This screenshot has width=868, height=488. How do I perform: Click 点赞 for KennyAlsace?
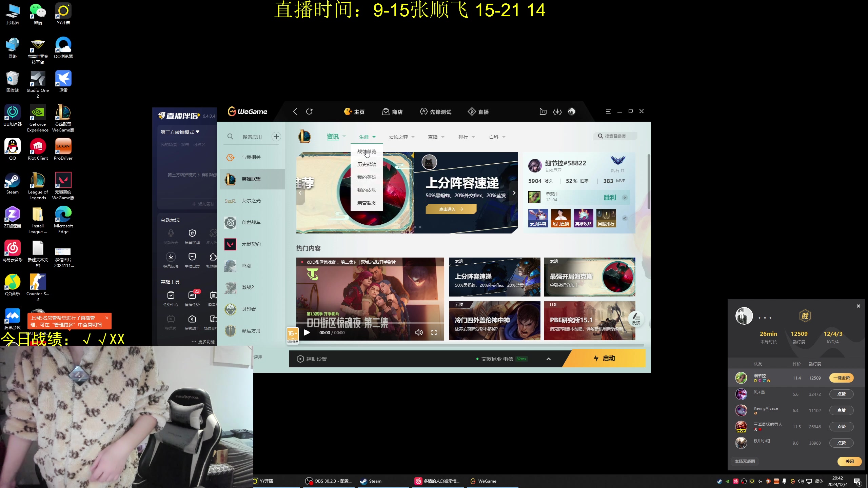pos(842,410)
